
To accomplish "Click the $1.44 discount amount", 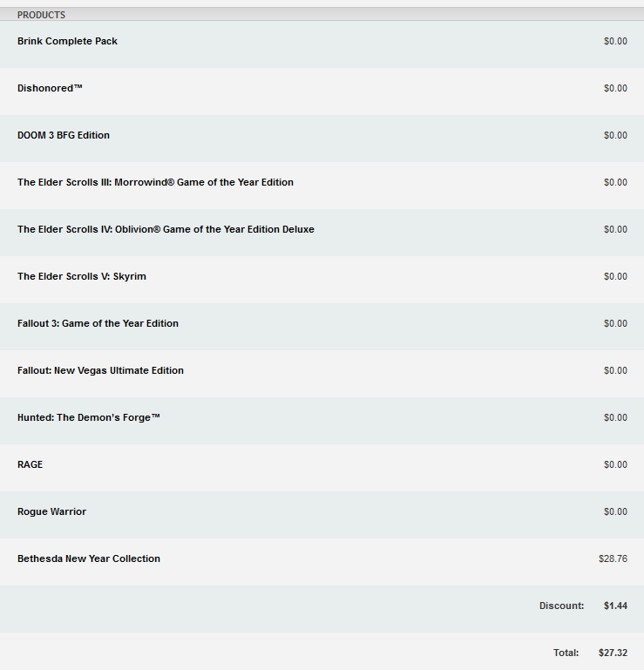I will coord(615,606).
